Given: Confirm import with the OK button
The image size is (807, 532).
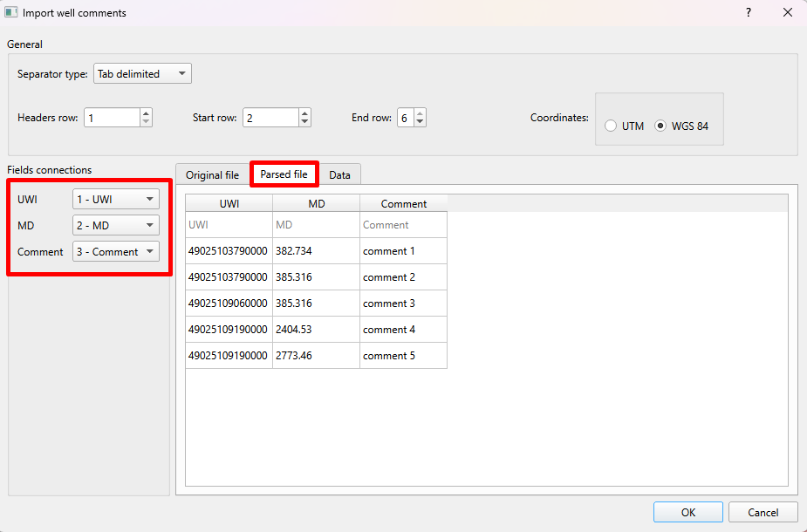Looking at the screenshot, I should (x=687, y=512).
